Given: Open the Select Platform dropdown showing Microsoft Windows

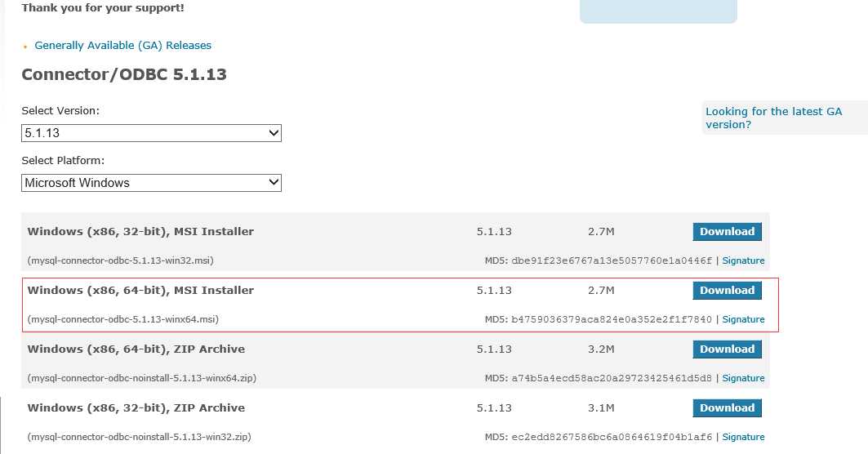Looking at the screenshot, I should click(151, 183).
